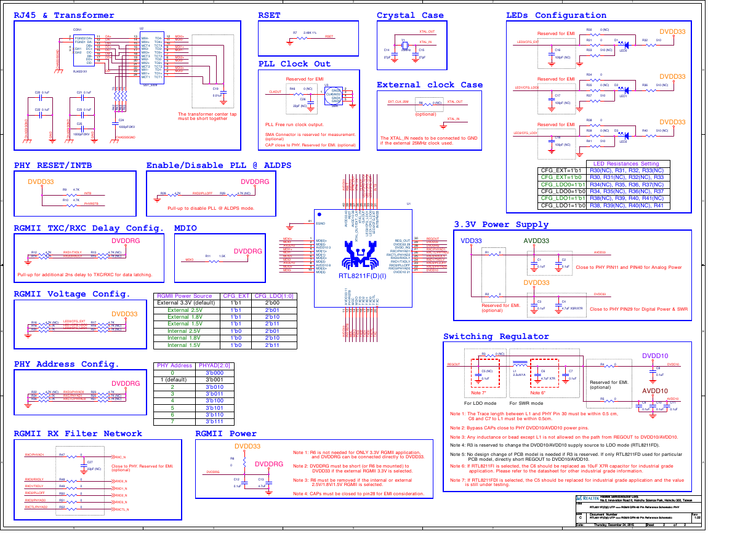Click the 'MDIO' section heading
Image resolution: width=756 pixels, height=534 pixels.
[x=186, y=228]
